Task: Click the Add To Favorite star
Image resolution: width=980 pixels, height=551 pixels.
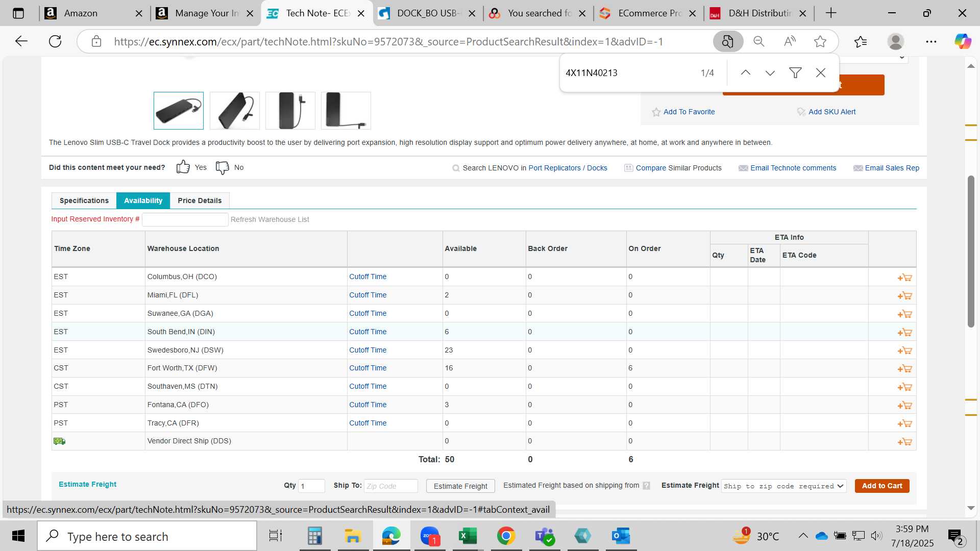Action: coord(656,112)
